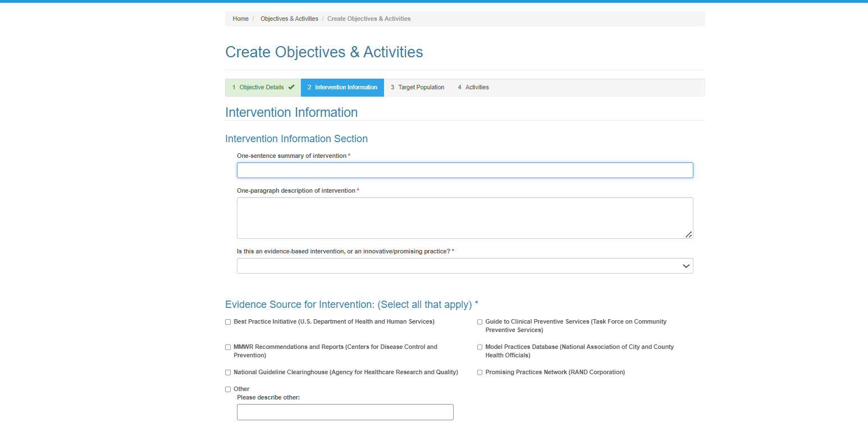Toggle National Guideline Clearinghouse checkbox
Viewport: 868px width, 436px height.
pyautogui.click(x=228, y=373)
